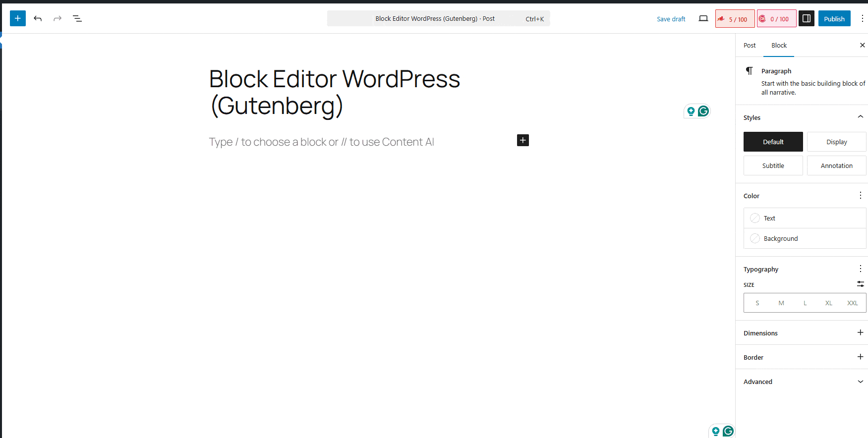This screenshot has height=438, width=868.
Task: Click the lightbulb suggestion icon near the title
Action: tap(691, 111)
